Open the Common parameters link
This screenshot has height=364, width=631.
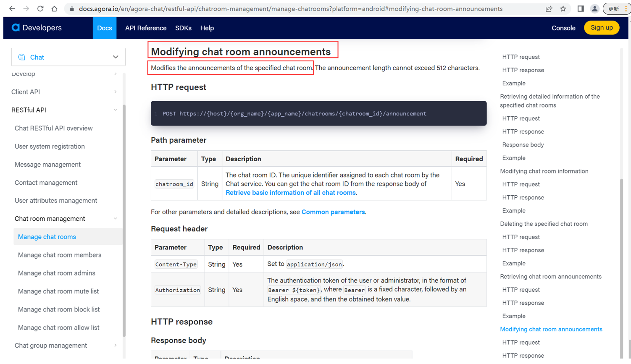coord(333,212)
